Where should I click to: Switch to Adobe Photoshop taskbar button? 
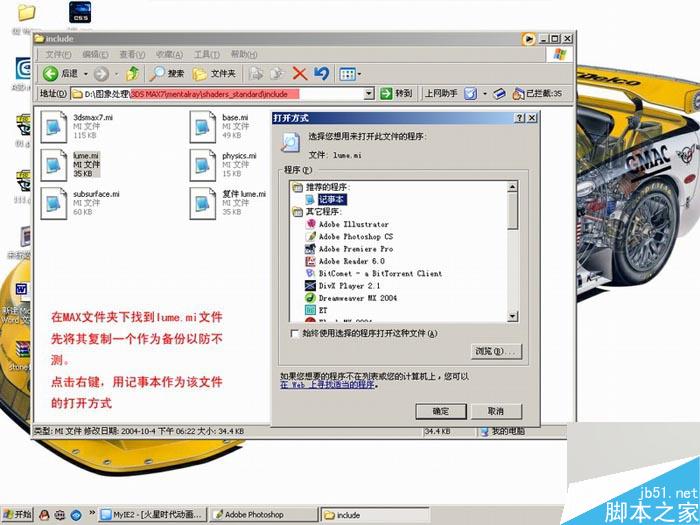click(x=265, y=515)
